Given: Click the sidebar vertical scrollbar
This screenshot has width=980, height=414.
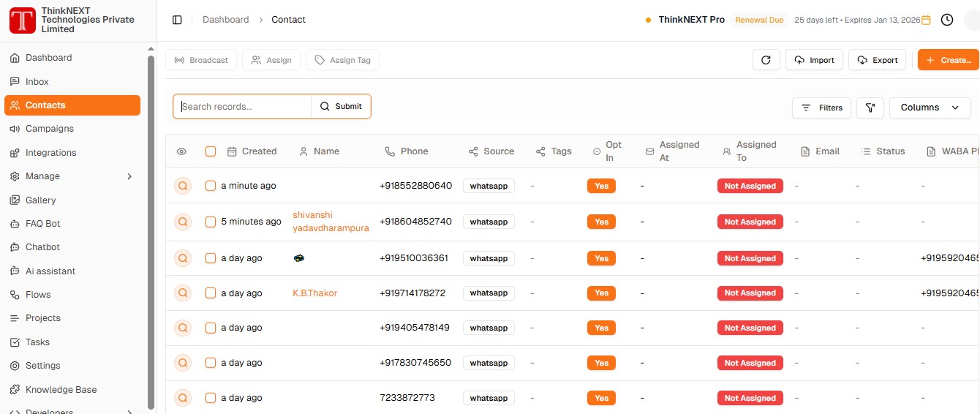Looking at the screenshot, I should click(151, 219).
